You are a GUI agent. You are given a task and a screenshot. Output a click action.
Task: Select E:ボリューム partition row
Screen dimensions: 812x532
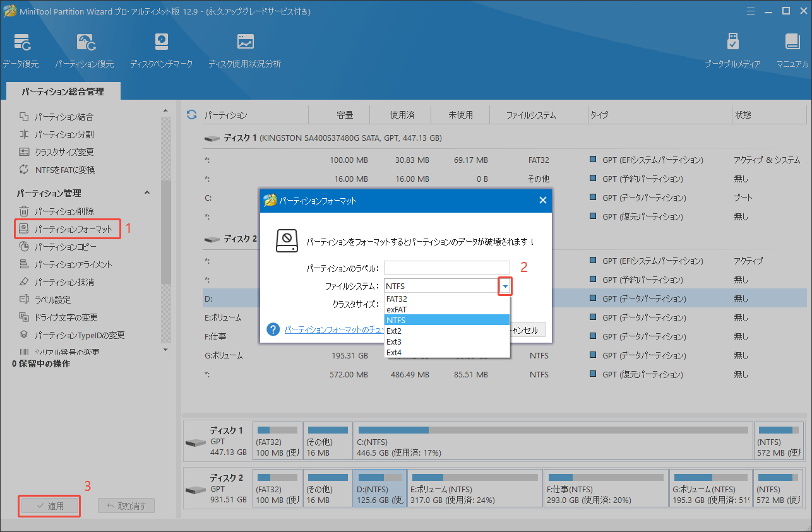coord(504,317)
